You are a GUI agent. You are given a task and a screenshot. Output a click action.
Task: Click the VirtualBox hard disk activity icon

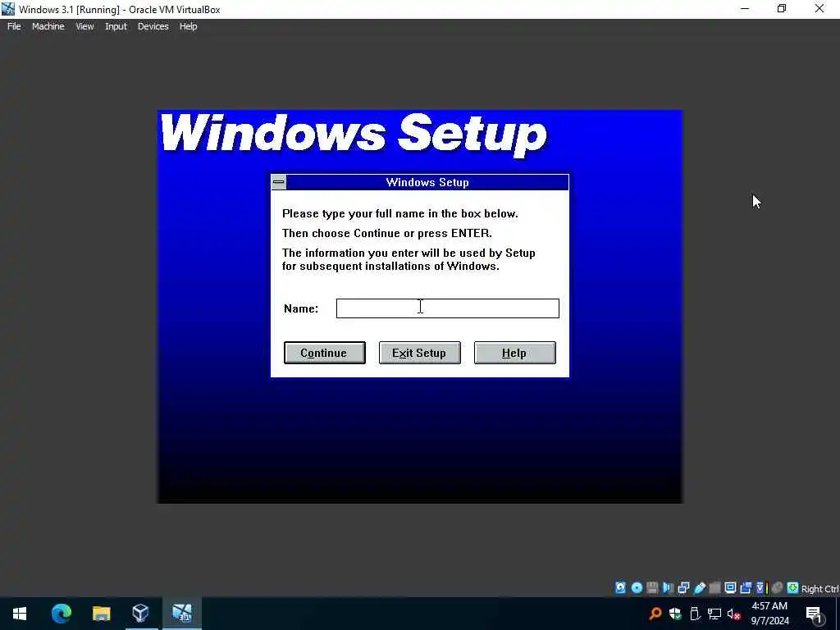point(620,587)
